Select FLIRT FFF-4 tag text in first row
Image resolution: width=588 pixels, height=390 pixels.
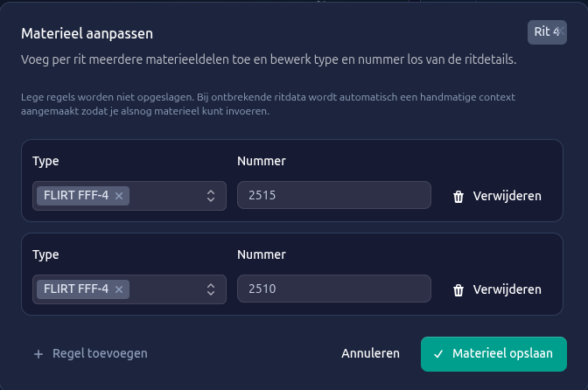coord(76,195)
